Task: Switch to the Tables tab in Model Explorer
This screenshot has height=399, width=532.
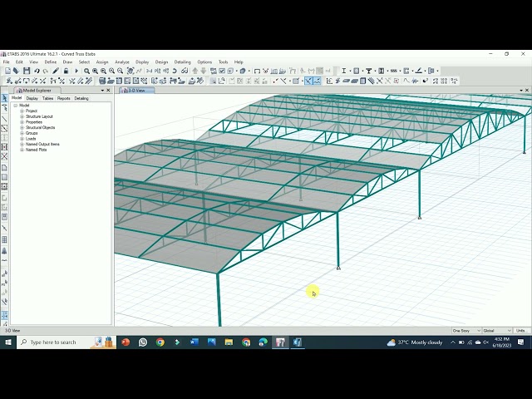Action: [x=48, y=98]
